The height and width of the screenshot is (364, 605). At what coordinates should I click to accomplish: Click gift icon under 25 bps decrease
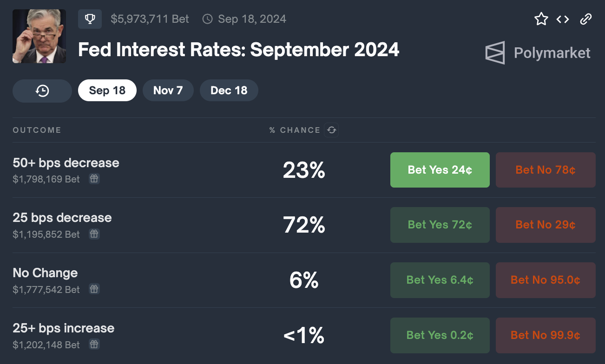point(94,234)
